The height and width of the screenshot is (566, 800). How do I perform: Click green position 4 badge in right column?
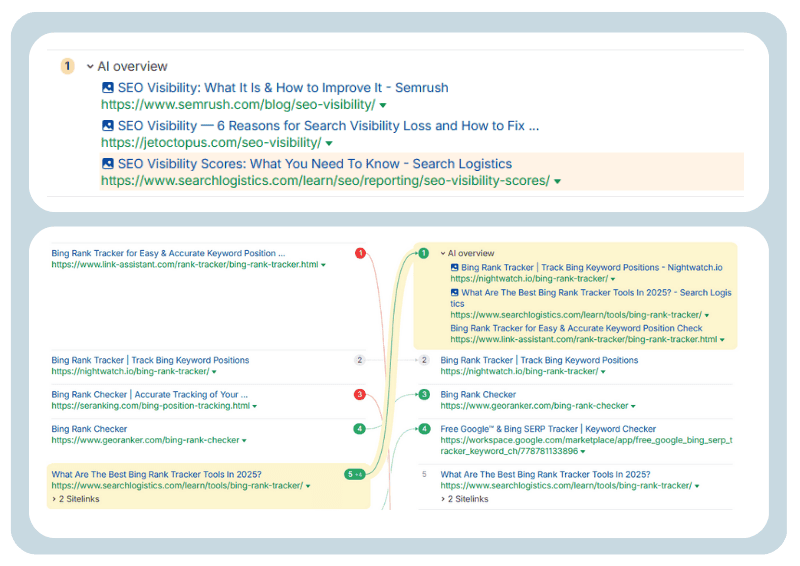[424, 429]
